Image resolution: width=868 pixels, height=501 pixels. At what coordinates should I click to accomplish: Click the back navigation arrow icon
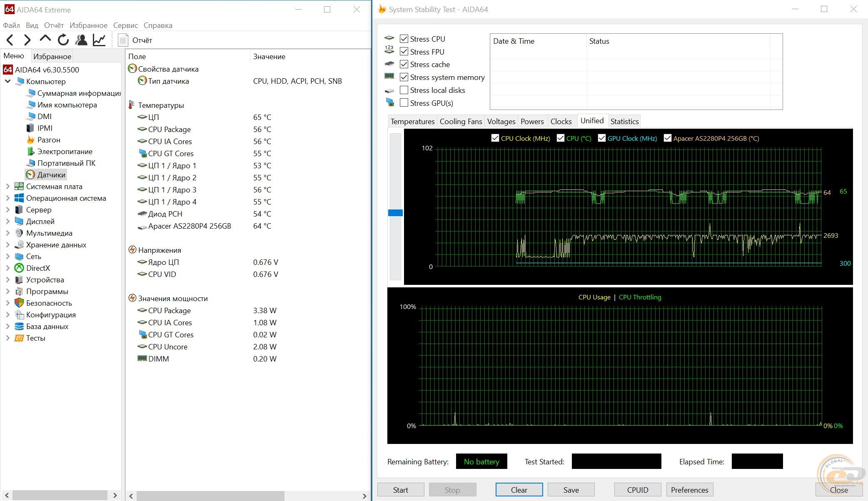[10, 40]
